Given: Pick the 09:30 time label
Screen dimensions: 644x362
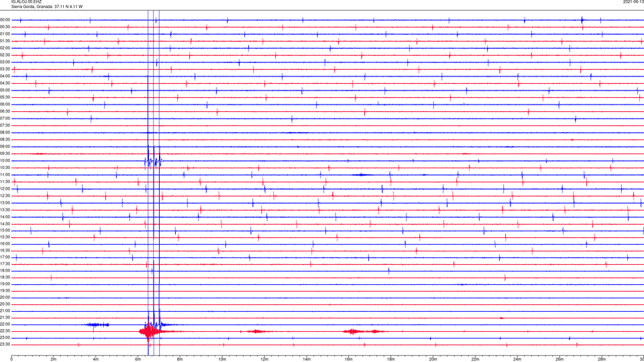Looking at the screenshot, I should point(5,154).
